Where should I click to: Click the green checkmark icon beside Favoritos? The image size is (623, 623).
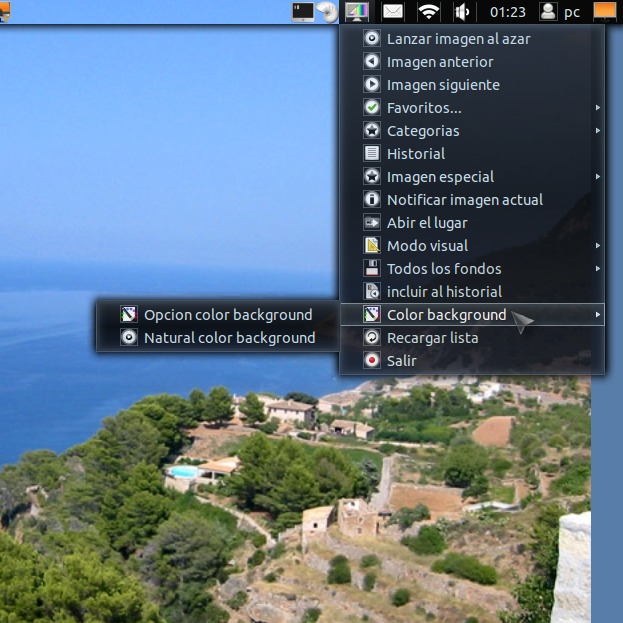point(372,108)
